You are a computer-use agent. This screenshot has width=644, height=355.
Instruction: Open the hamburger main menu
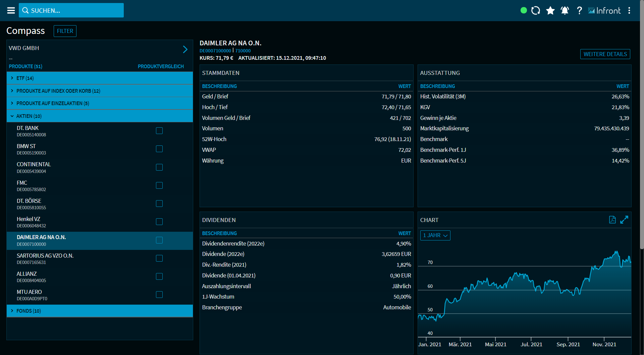pos(11,10)
